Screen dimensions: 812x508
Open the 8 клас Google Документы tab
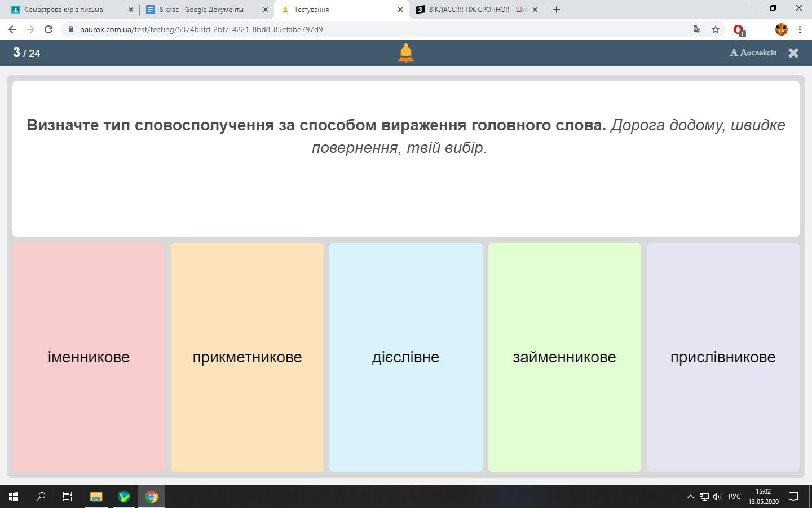(201, 10)
